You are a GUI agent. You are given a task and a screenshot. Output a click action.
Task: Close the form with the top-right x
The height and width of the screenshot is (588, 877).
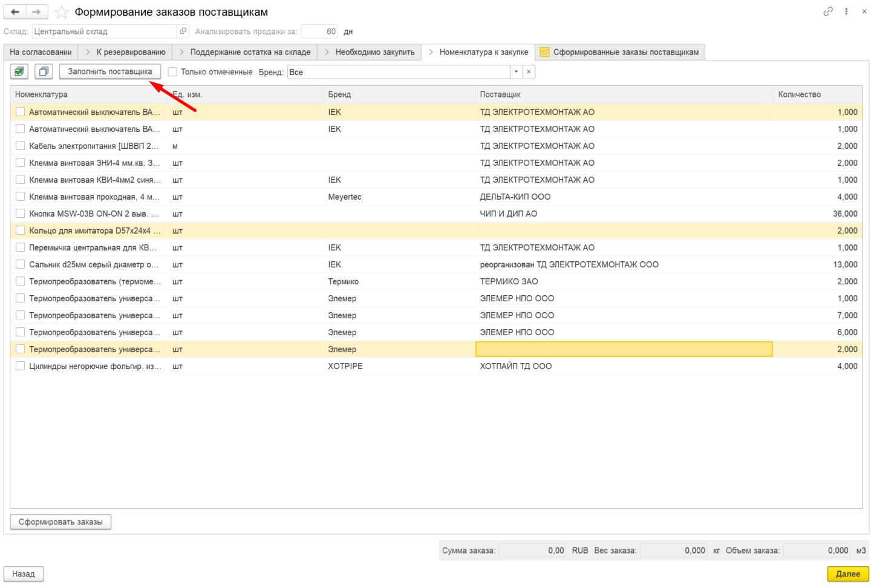click(x=864, y=11)
